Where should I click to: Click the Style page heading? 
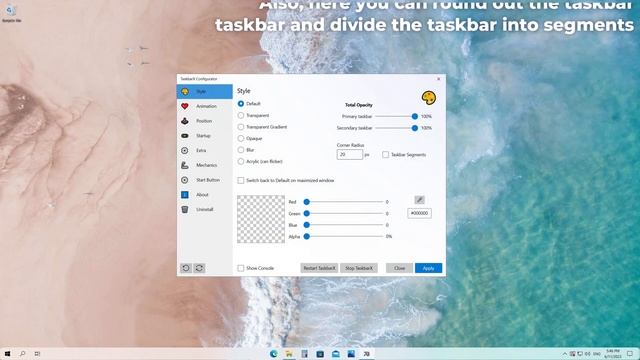(244, 91)
